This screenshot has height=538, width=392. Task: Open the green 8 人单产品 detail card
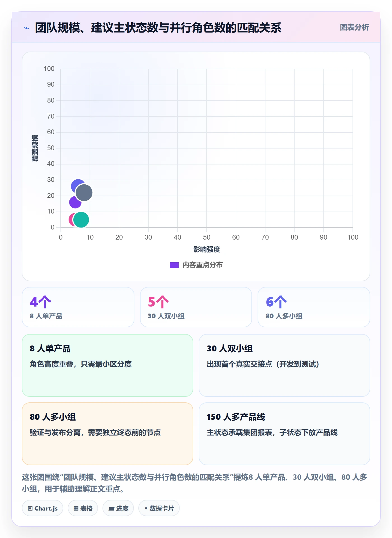coord(108,365)
